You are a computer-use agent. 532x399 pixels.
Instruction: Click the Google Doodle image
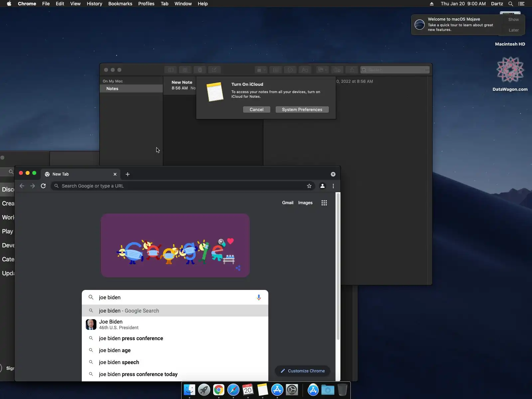pyautogui.click(x=175, y=245)
